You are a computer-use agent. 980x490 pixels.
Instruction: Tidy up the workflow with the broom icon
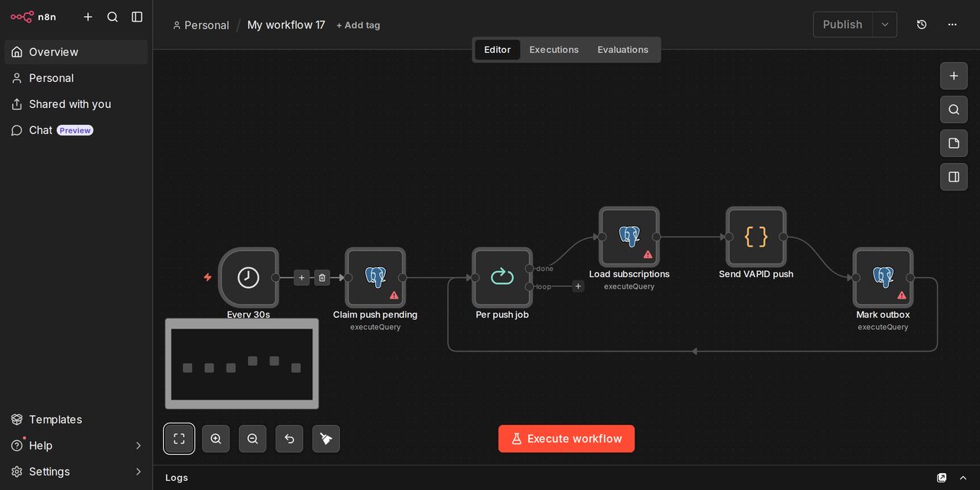pos(326,439)
